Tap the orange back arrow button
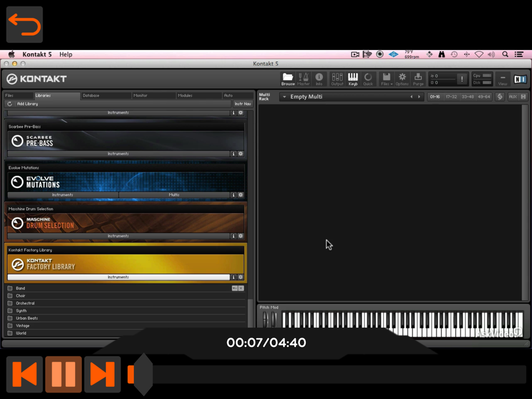The height and width of the screenshot is (399, 532). (x=24, y=24)
